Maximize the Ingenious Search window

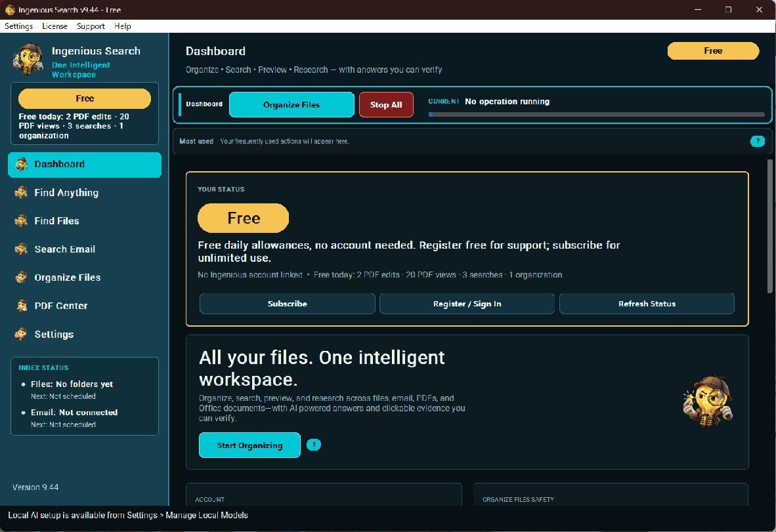click(x=729, y=9)
